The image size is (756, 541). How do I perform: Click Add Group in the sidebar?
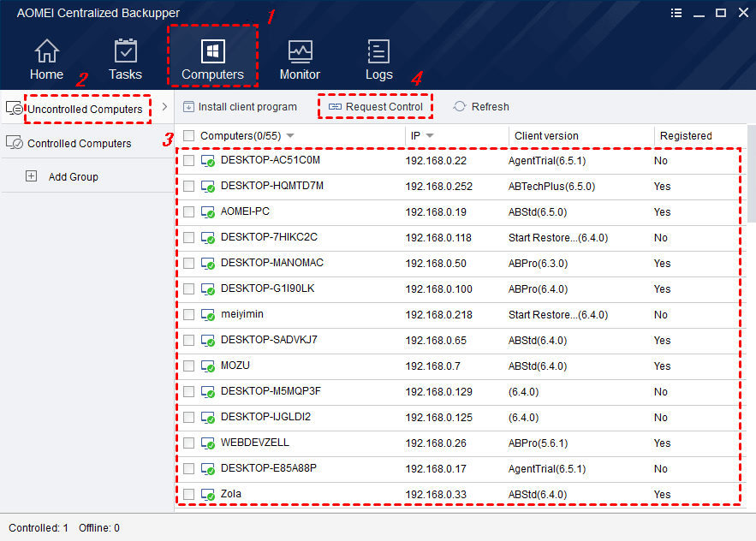pos(74,177)
